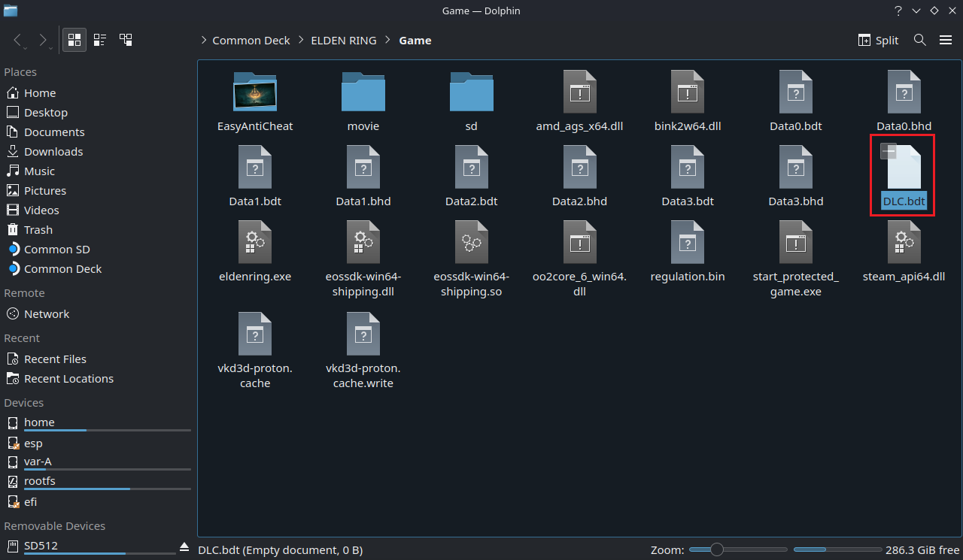The height and width of the screenshot is (560, 963).
Task: Expand breadcrumb arrow before Game
Action: tap(388, 41)
